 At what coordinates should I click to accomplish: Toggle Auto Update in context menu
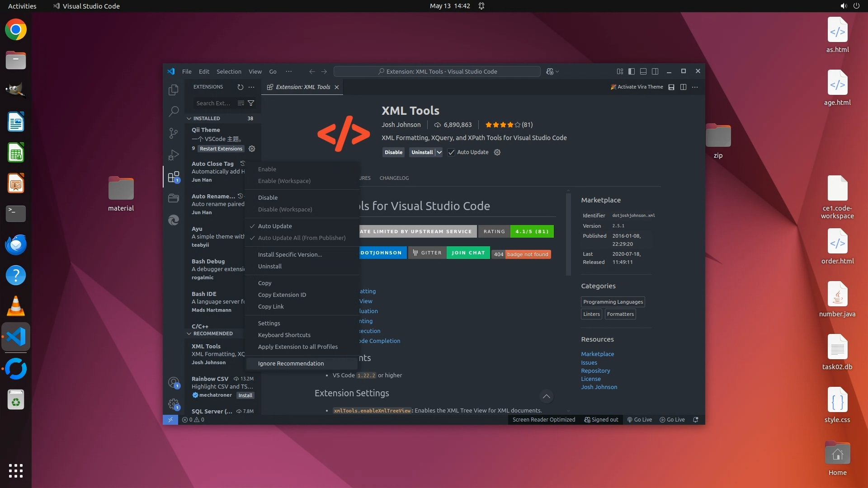(275, 226)
